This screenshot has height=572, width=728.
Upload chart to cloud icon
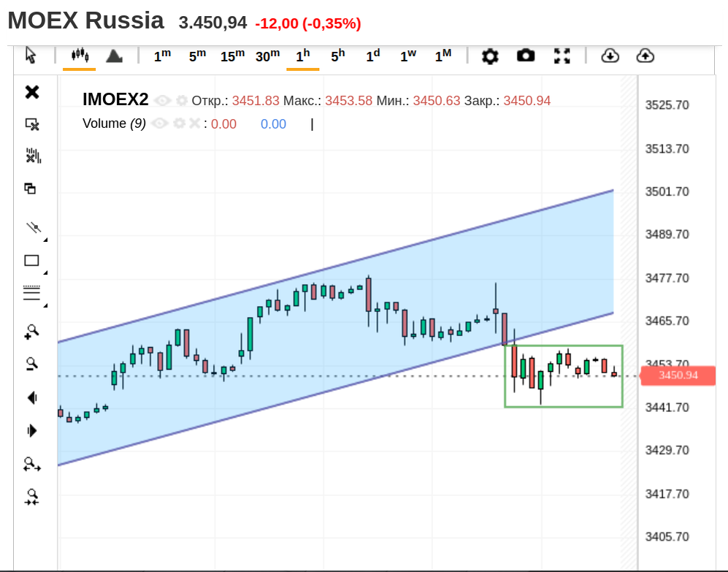(645, 56)
